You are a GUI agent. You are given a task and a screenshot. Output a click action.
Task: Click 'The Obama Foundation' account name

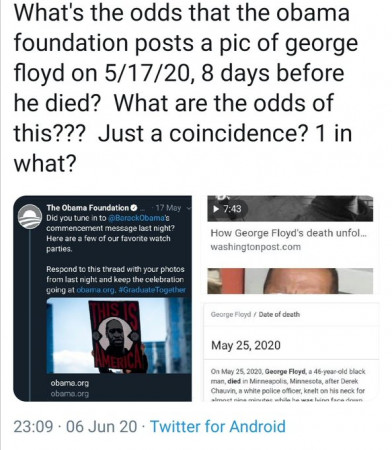pos(88,208)
